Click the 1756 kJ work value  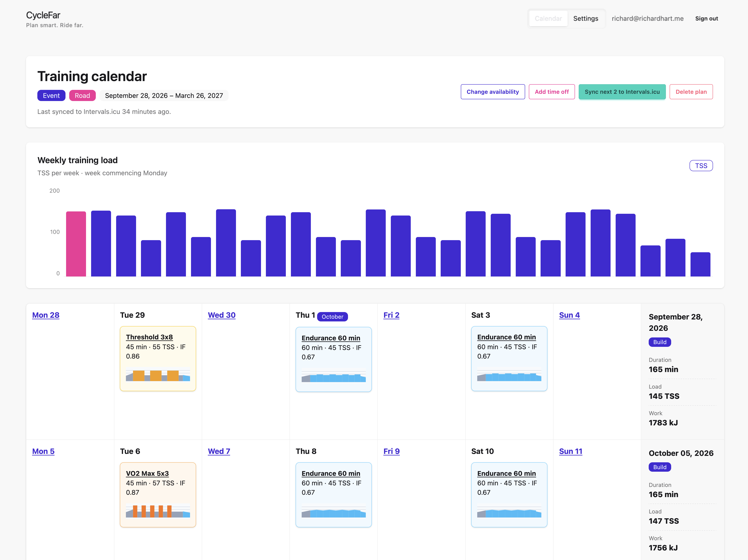[x=663, y=548]
